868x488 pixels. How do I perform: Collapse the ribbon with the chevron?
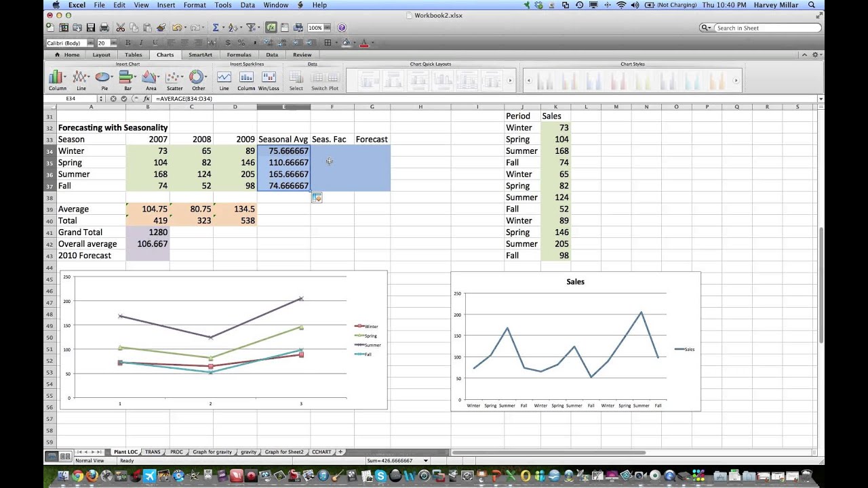pos(804,55)
